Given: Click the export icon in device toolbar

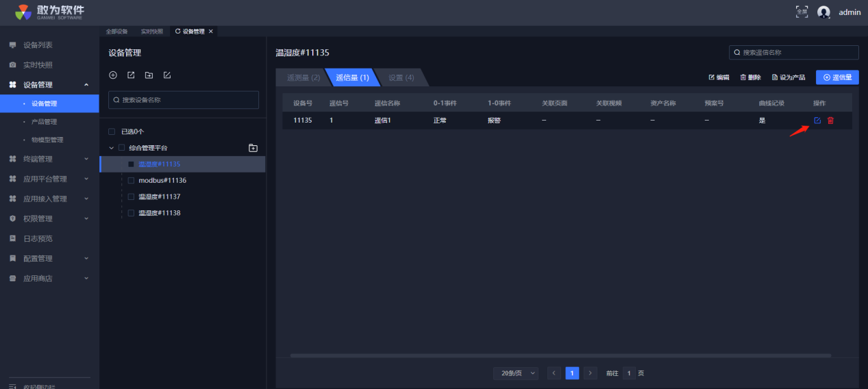Looking at the screenshot, I should point(131,75).
